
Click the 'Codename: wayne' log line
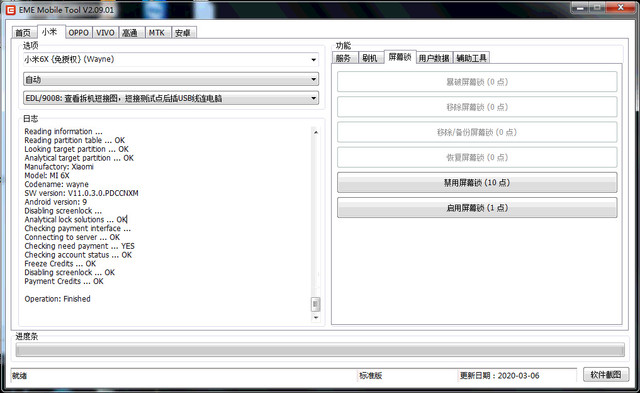(x=56, y=184)
